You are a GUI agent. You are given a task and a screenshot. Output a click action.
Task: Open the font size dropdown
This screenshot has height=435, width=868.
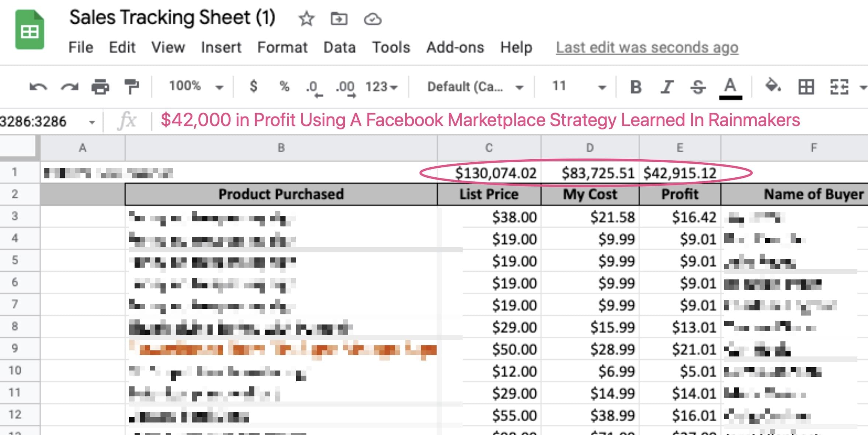point(579,87)
